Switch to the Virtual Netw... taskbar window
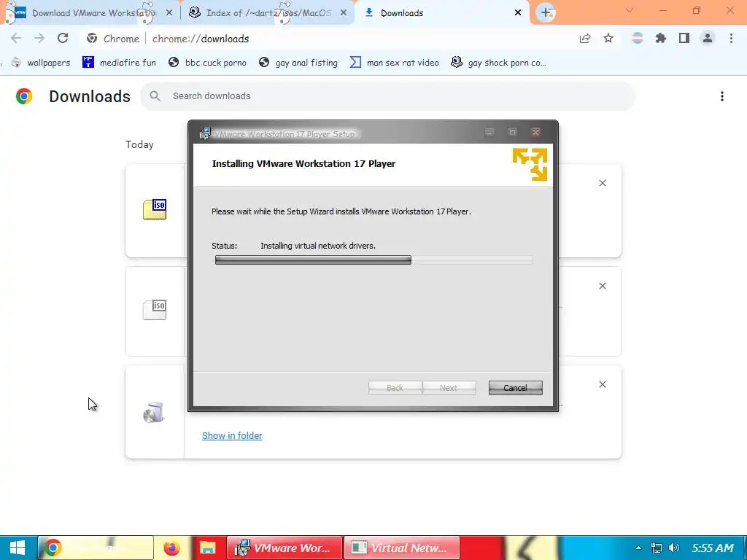Screen dimensions: 747x560 [402, 548]
